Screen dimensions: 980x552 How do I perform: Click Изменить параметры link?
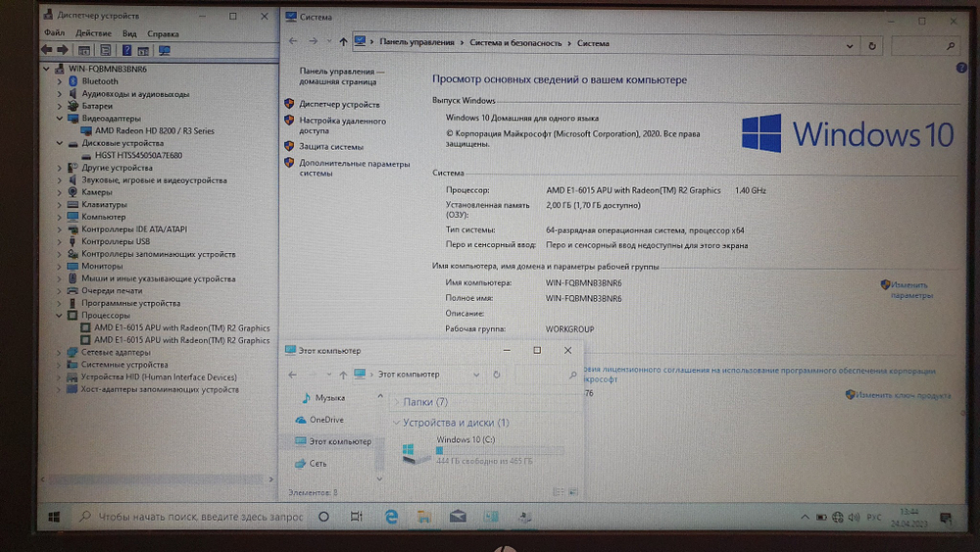[x=911, y=290]
